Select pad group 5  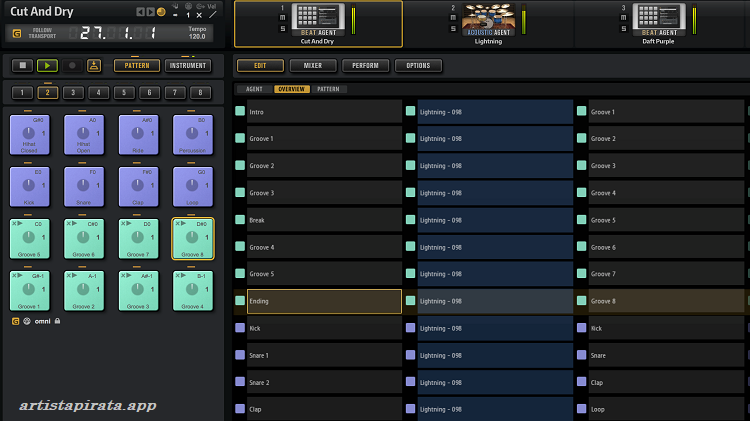point(124,92)
